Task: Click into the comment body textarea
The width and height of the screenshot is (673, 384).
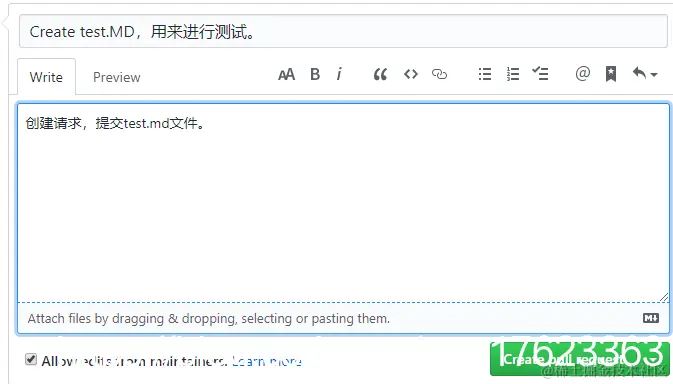Action: pos(343,203)
